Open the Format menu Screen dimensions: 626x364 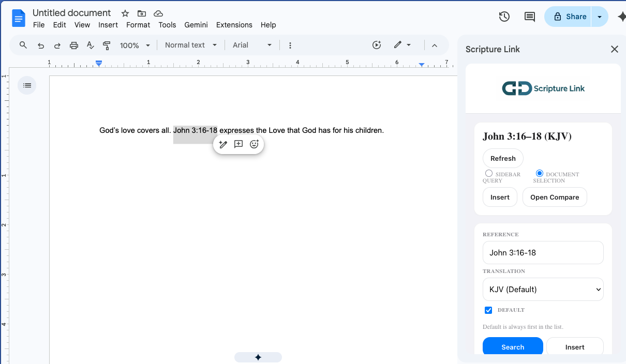coord(138,25)
